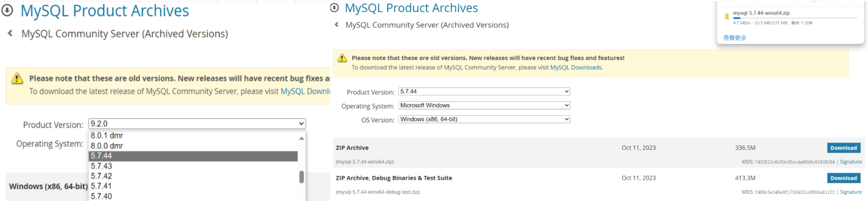
Task: Click the zip file icon in downloads popup
Action: [x=726, y=17]
